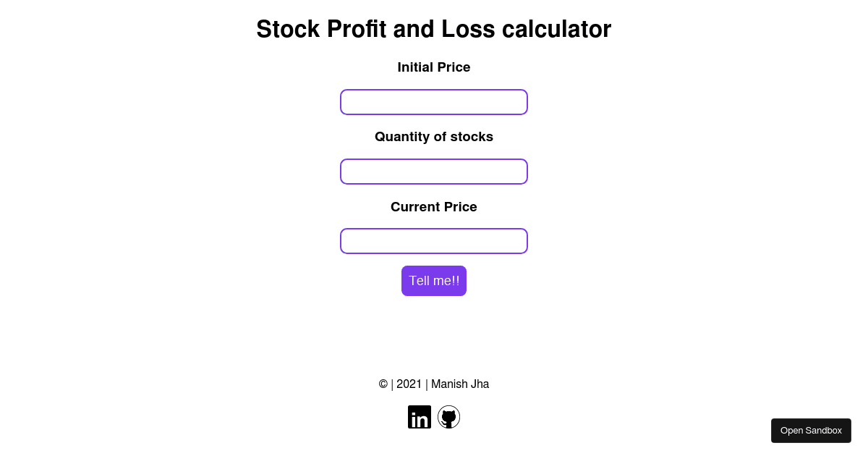Click the 'Current Price' heading label

click(434, 207)
